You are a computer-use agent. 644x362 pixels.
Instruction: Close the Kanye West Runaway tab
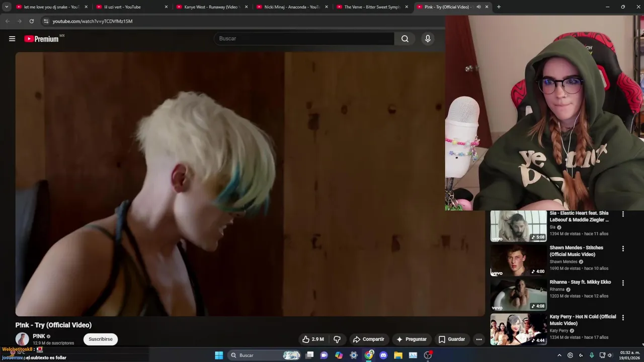pos(247,7)
